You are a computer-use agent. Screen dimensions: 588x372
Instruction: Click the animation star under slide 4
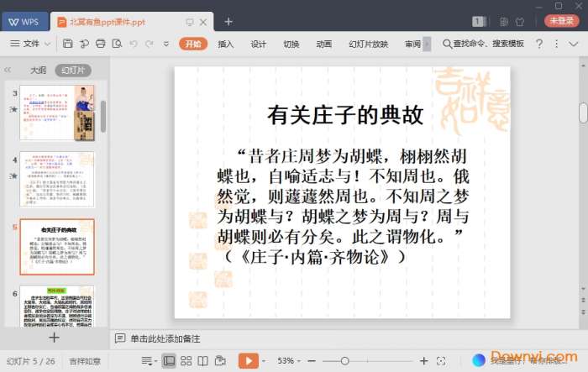click(14, 176)
